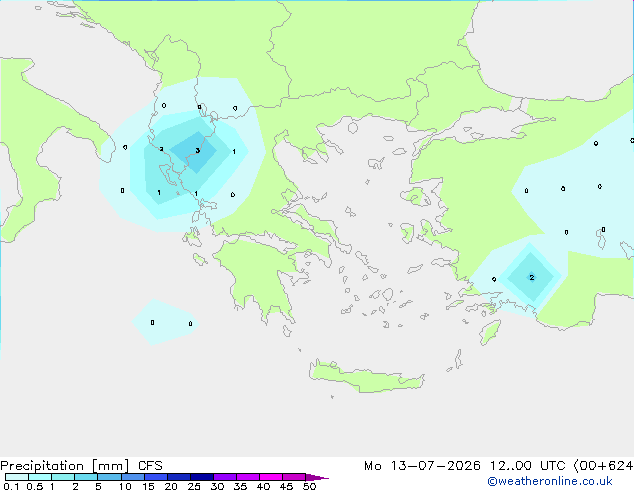The width and height of the screenshot is (634, 490).
Task: Click the 0.5–1 legend color segment
Action: (x=40, y=477)
